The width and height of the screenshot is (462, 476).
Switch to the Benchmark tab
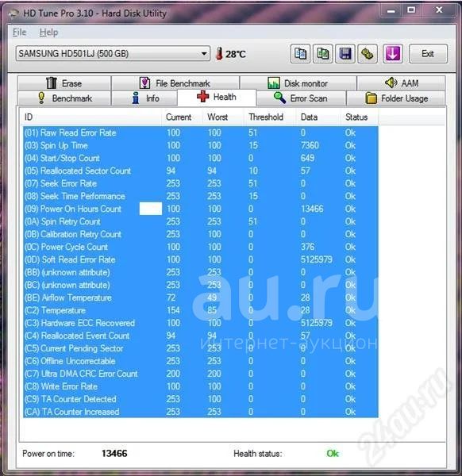tap(64, 98)
